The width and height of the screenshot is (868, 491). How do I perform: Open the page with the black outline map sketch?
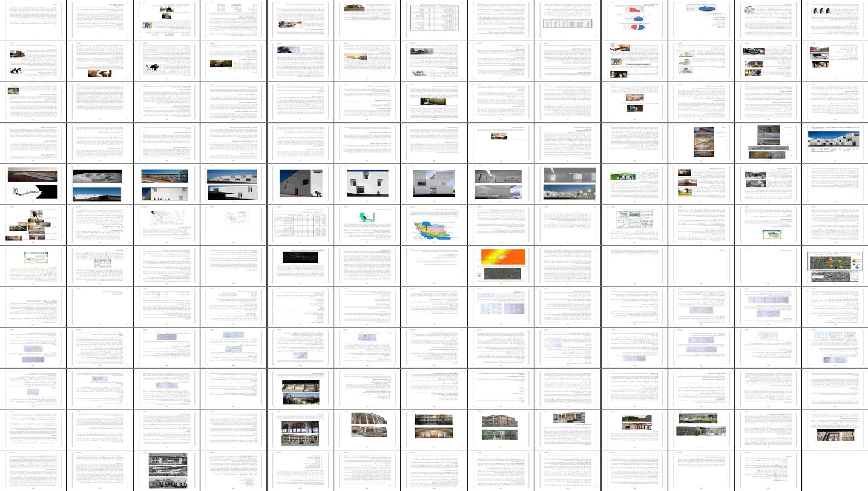click(x=166, y=224)
